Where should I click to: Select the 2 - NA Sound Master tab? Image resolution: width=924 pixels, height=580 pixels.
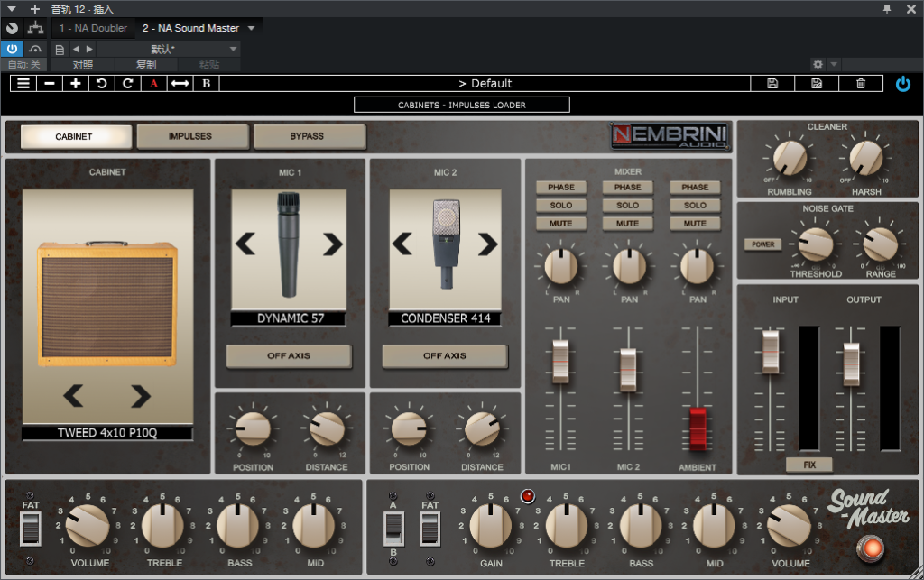coord(190,28)
